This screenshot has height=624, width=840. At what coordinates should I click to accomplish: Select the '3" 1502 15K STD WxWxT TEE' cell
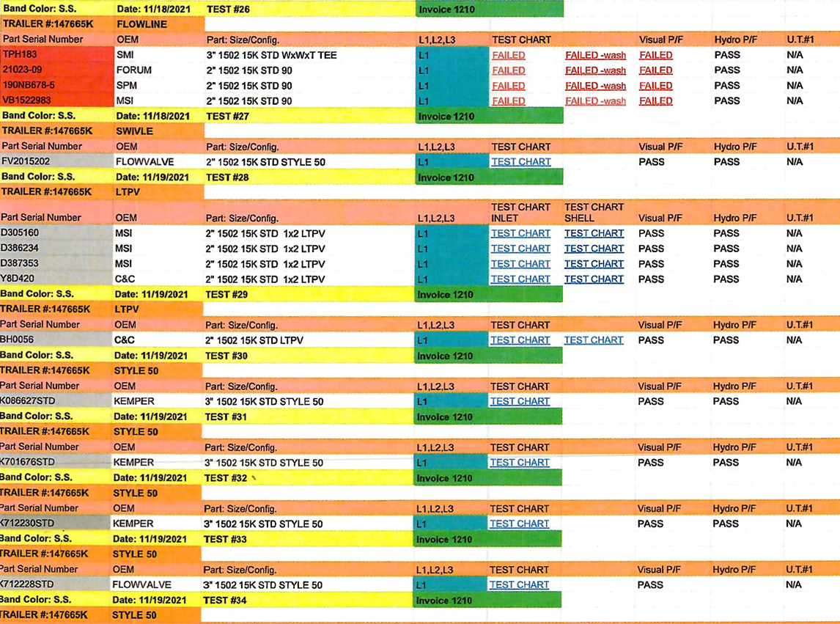271,55
